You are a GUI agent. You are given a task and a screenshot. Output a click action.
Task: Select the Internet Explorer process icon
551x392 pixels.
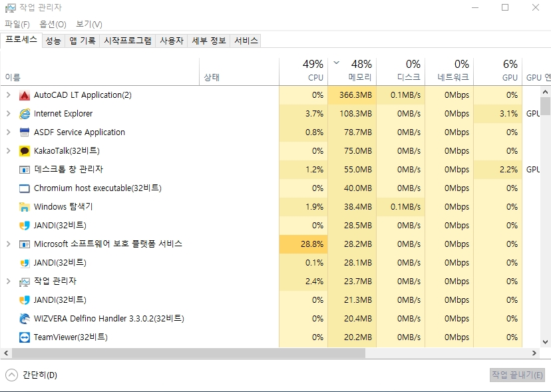click(x=25, y=114)
